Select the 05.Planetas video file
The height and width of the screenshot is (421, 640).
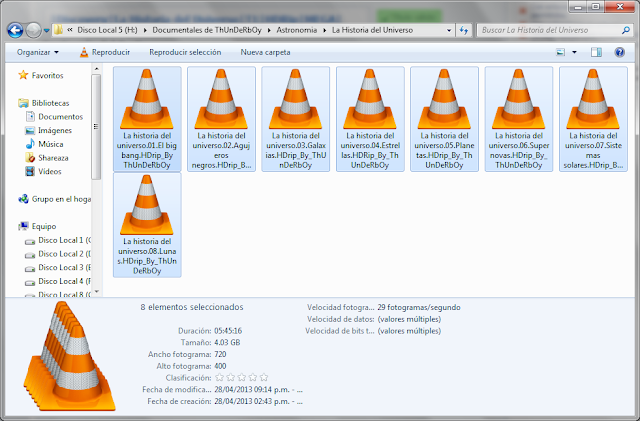(x=444, y=119)
